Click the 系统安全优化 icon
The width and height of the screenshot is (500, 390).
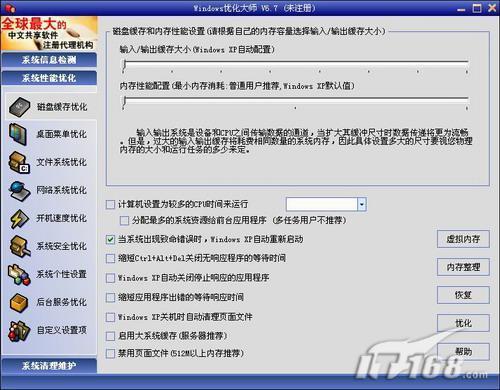pos(20,246)
